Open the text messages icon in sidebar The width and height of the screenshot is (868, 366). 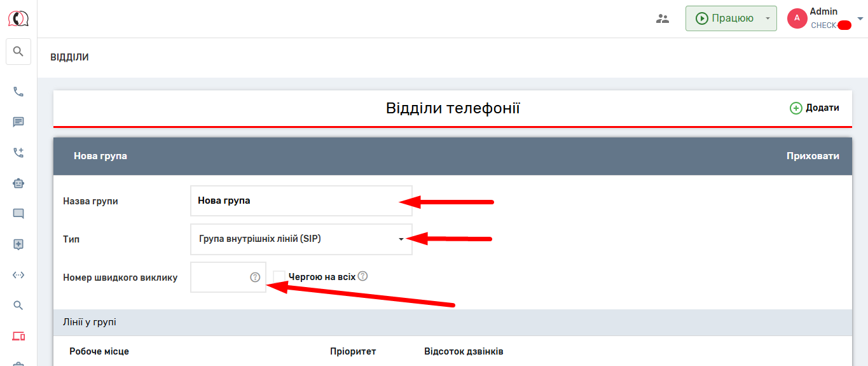pos(18,122)
